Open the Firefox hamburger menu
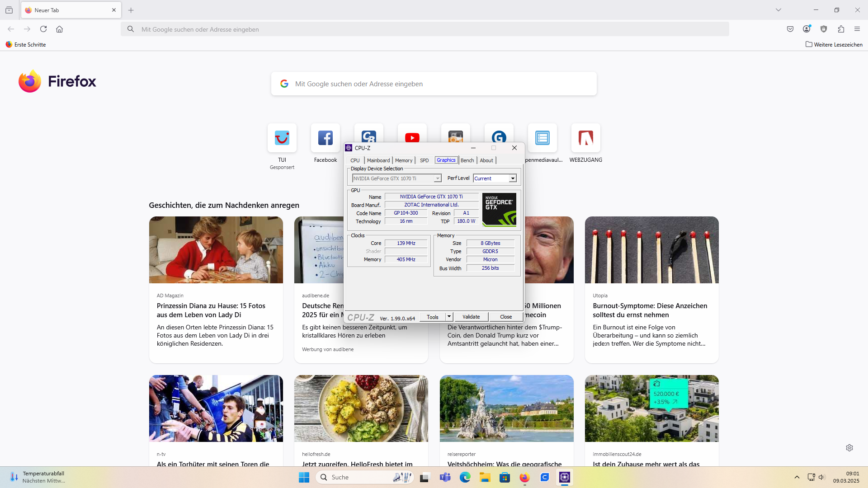 [x=857, y=29]
